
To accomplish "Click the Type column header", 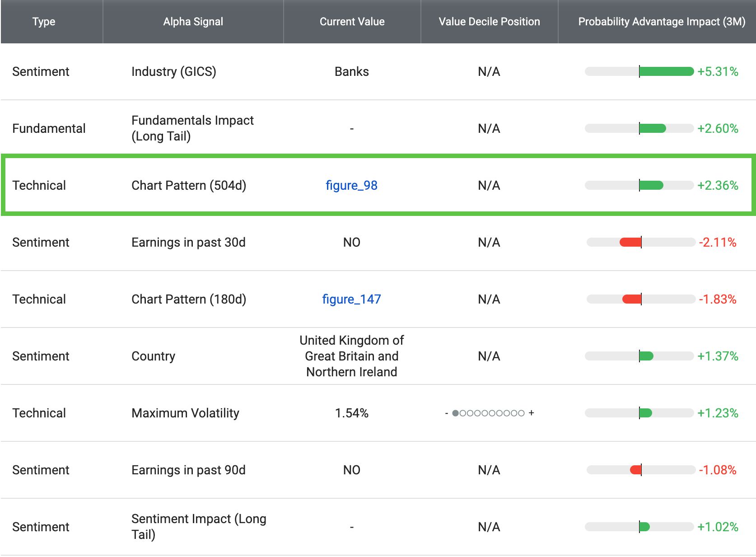I will click(44, 21).
